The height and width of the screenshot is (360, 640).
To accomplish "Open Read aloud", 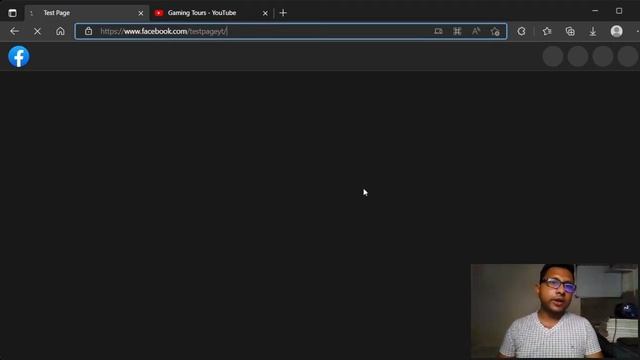I will click(476, 31).
